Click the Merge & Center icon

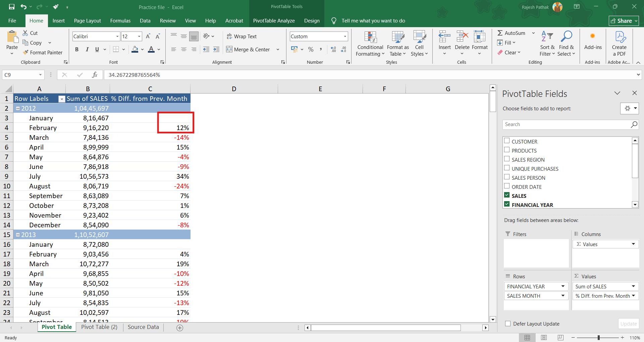coord(229,49)
